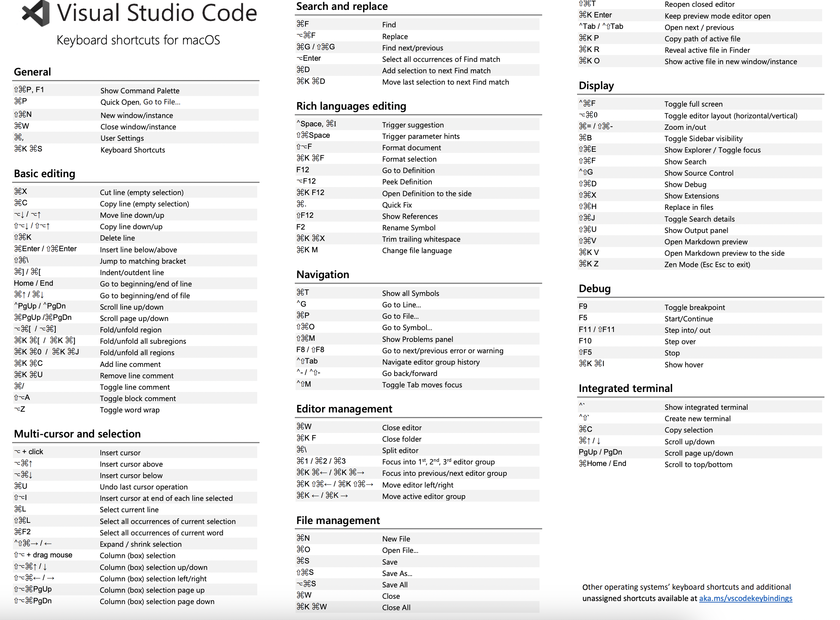Select the "Keyboard shortcuts for macOS" subtitle
Screen dimensions: 840x620
pyautogui.click(x=138, y=40)
